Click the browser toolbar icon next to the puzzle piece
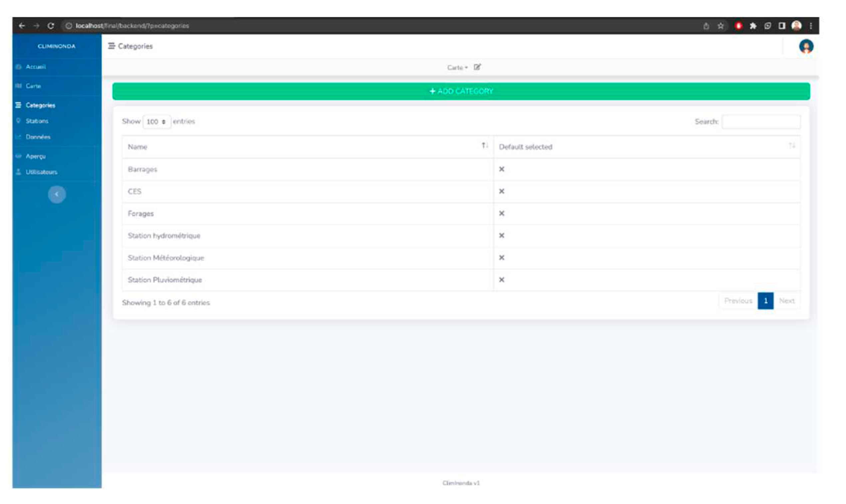This screenshot has height=504, width=846. (767, 26)
